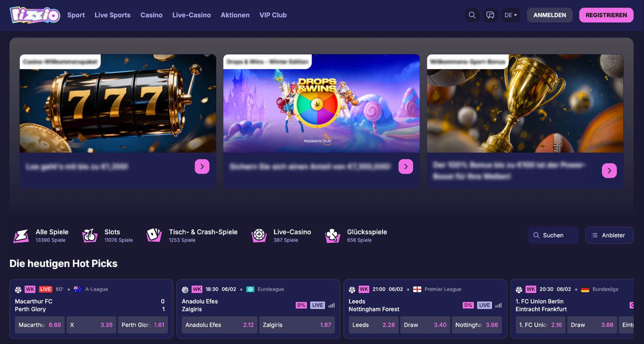Open Tisch- & Crash-Spiele cards icon
644x344 pixels.
pos(154,235)
